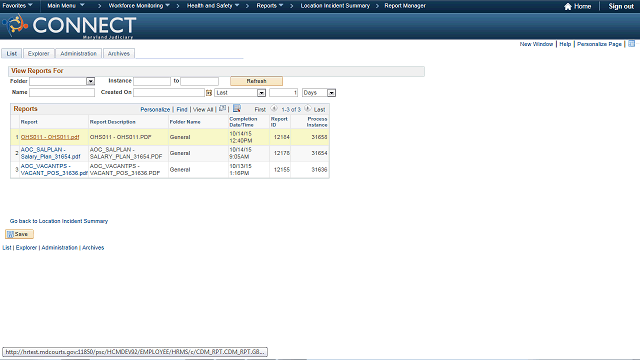Viewport: 640px width, 360px height.
Task: Click Process Instance cell 31654
Action: [x=320, y=153]
